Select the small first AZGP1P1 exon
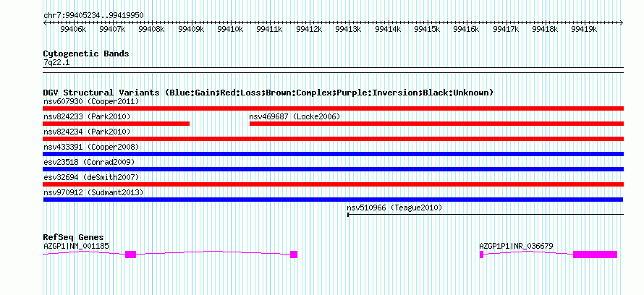 tap(481, 255)
